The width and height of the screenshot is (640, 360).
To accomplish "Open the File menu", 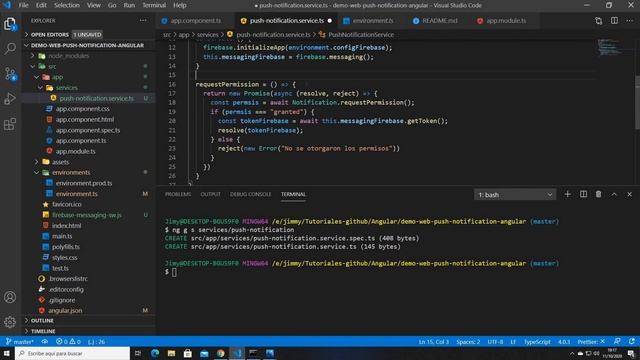I will click(x=23, y=5).
